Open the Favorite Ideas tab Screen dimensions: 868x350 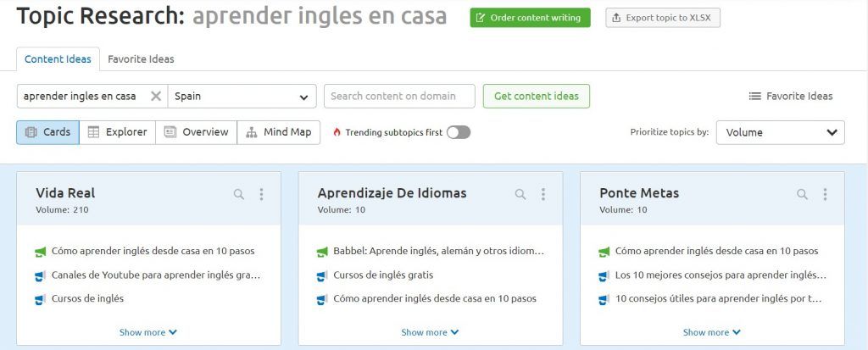pos(141,59)
